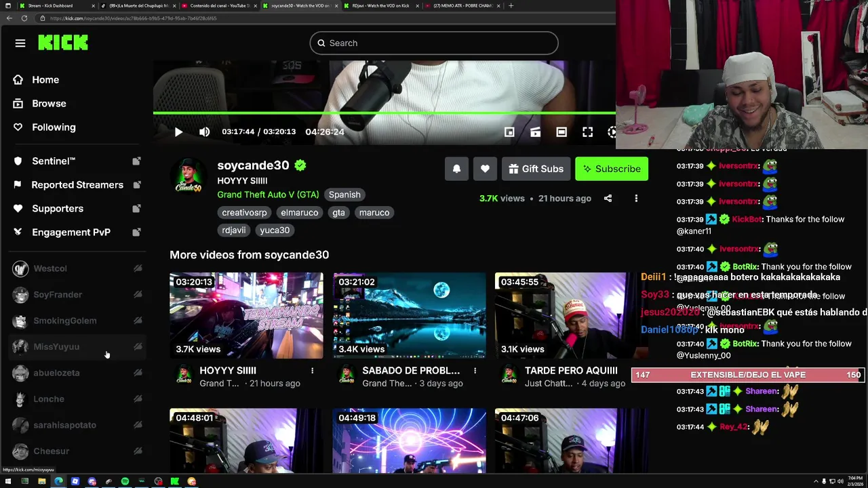Click the Kick search field
The height and width of the screenshot is (488, 868).
click(x=434, y=43)
